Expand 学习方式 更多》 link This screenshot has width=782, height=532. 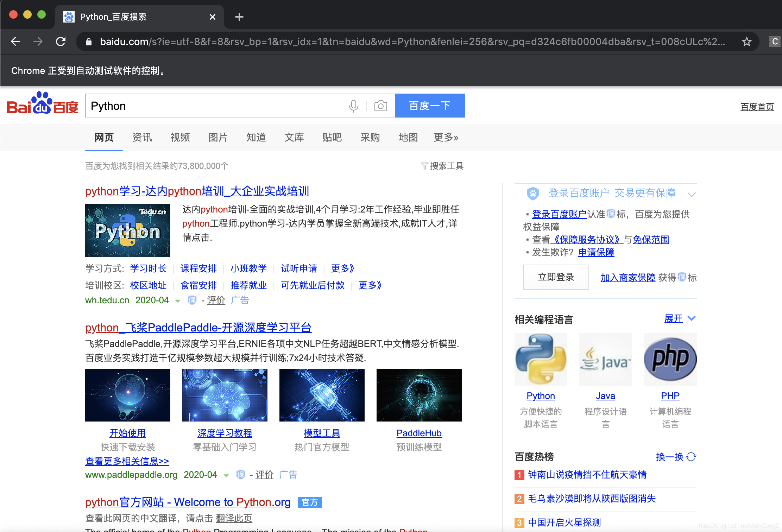342,268
